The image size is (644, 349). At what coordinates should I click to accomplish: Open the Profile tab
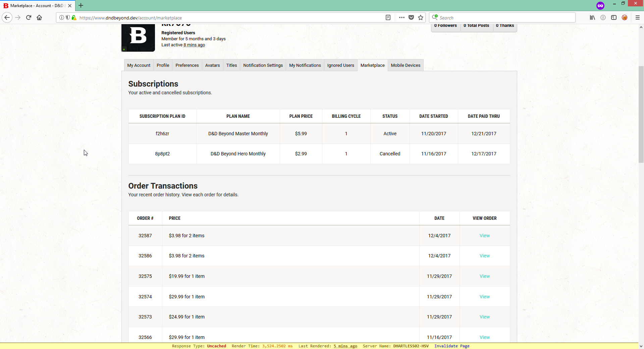163,65
